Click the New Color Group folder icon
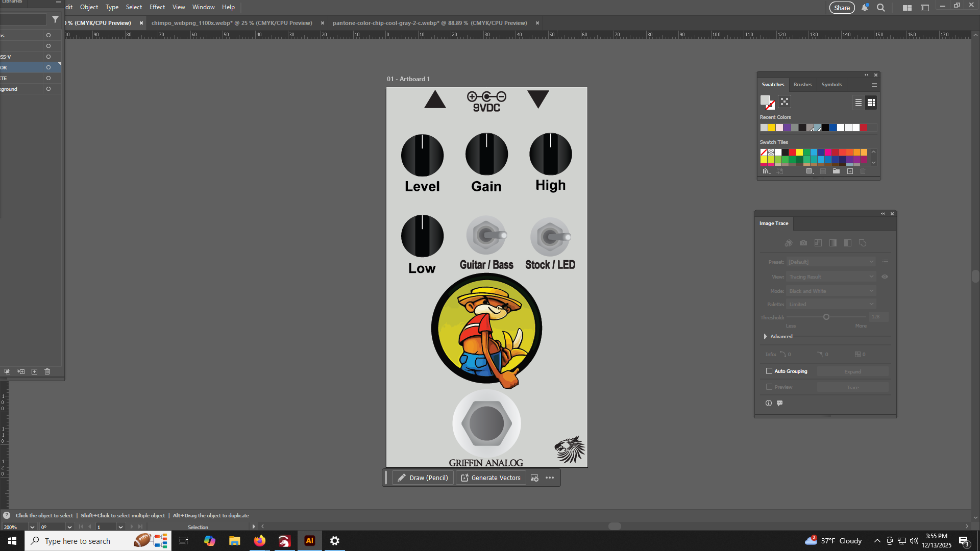This screenshot has width=980, height=551. [x=836, y=171]
